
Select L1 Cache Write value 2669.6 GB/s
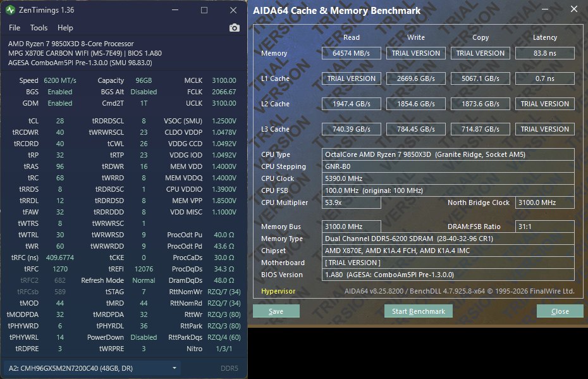416,78
